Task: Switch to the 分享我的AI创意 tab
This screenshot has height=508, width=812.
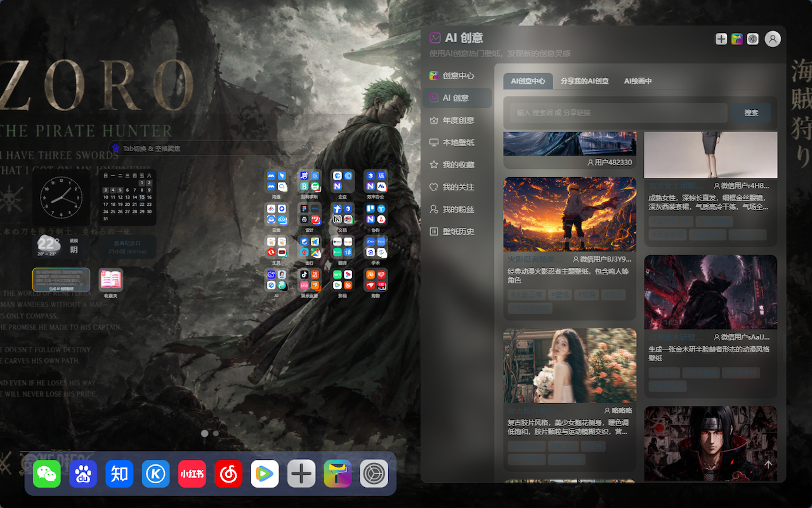Action: (584, 81)
